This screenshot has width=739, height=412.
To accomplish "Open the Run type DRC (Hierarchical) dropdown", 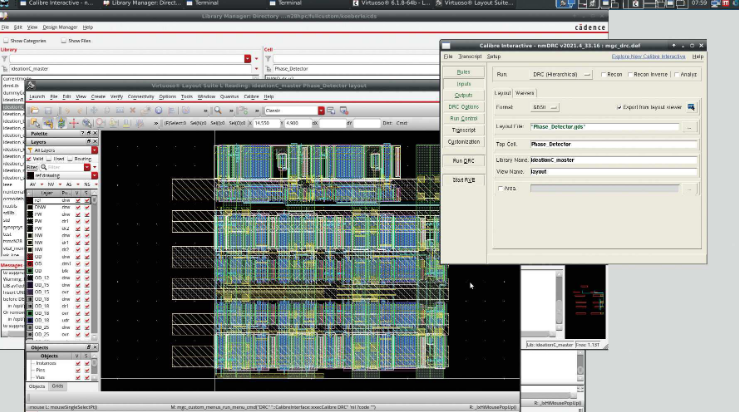I will (x=561, y=74).
